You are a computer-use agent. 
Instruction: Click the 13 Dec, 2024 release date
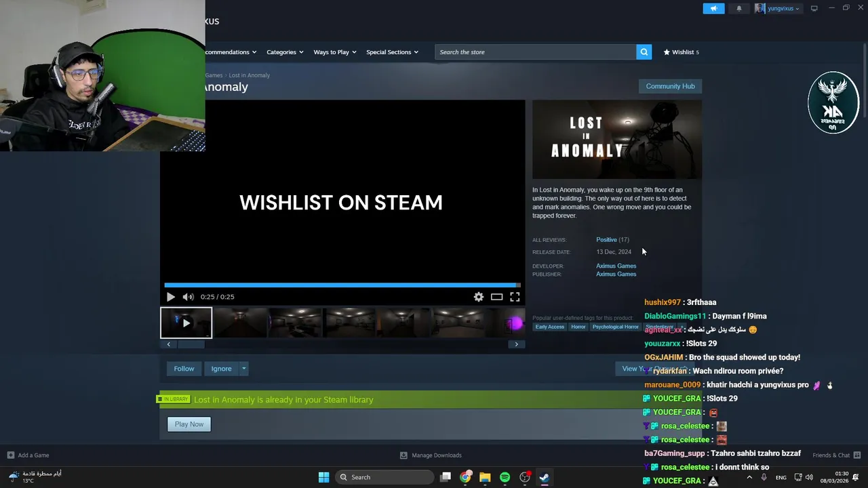click(x=614, y=252)
